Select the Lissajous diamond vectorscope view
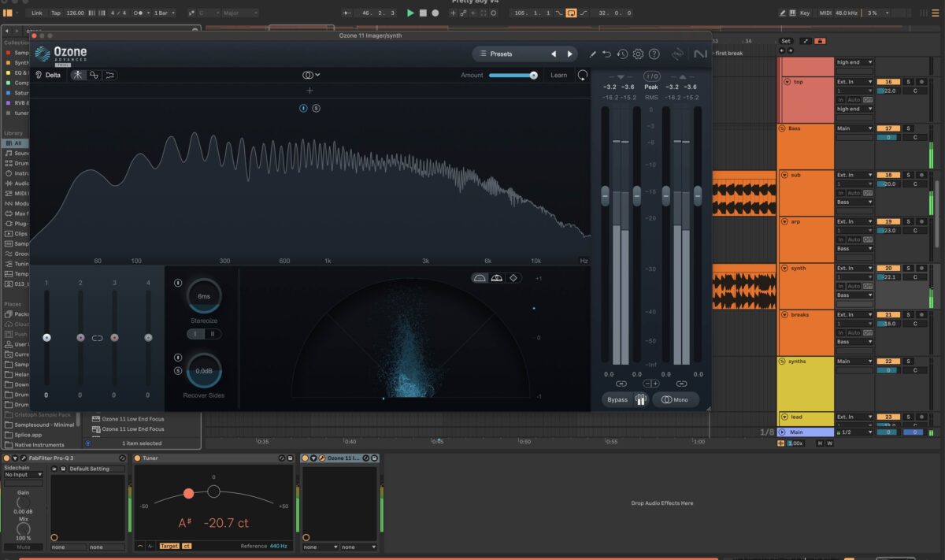The width and height of the screenshot is (945, 560). [x=513, y=278]
